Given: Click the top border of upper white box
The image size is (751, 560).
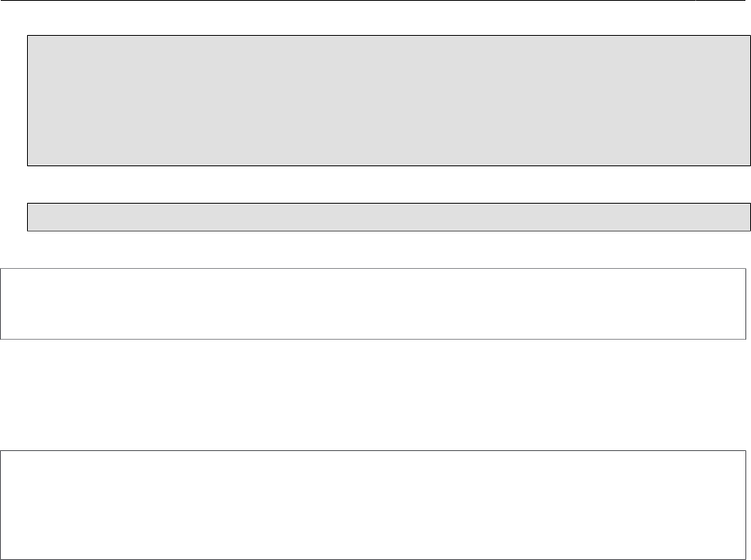Looking at the screenshot, I should coord(373,269).
